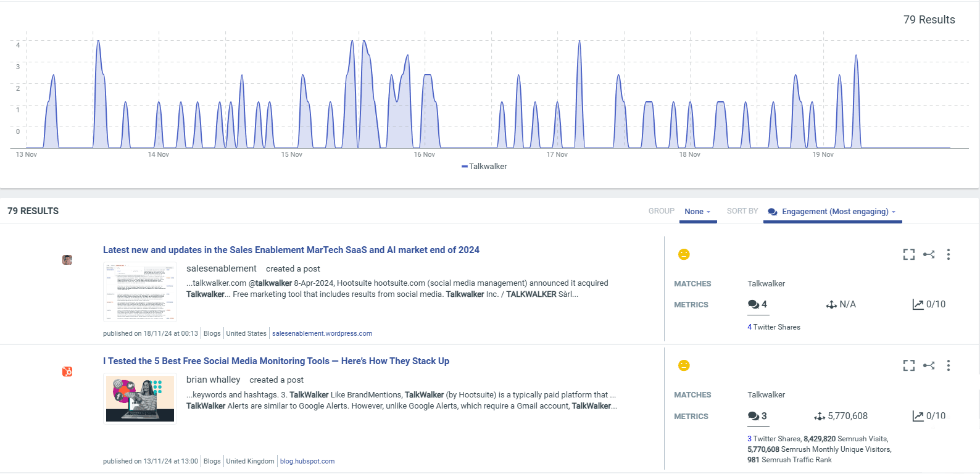Click share icon on salesenablement result

(x=929, y=254)
